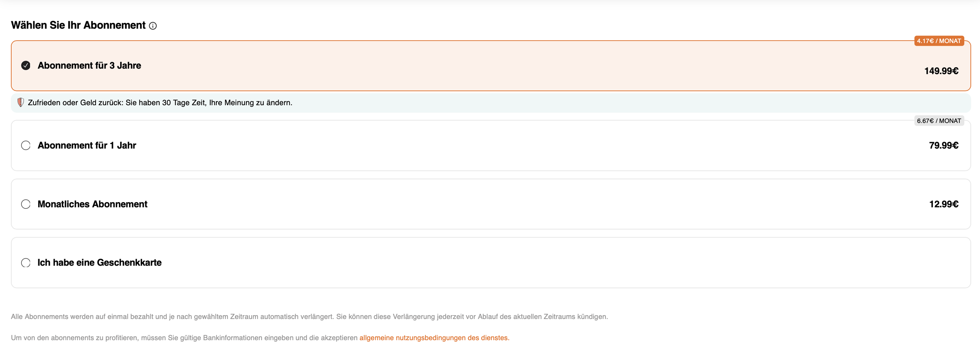Click the 79.99€ price
The width and height of the screenshot is (980, 362).
coord(944,145)
